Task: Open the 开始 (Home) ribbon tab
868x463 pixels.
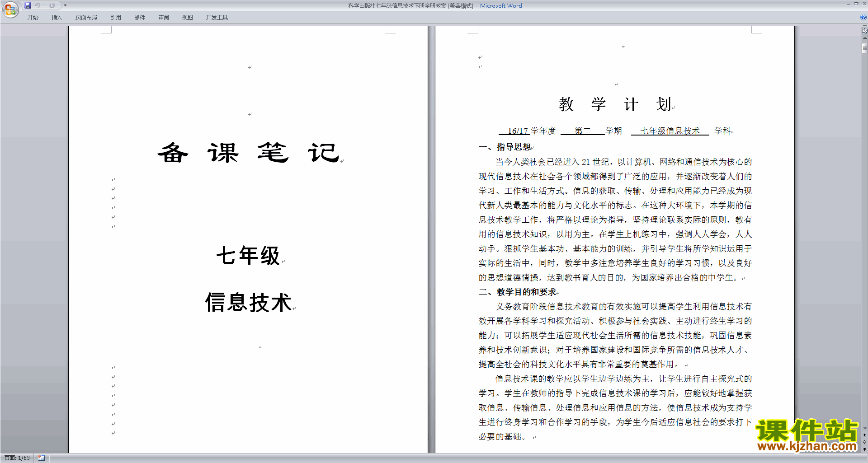Action: point(33,17)
